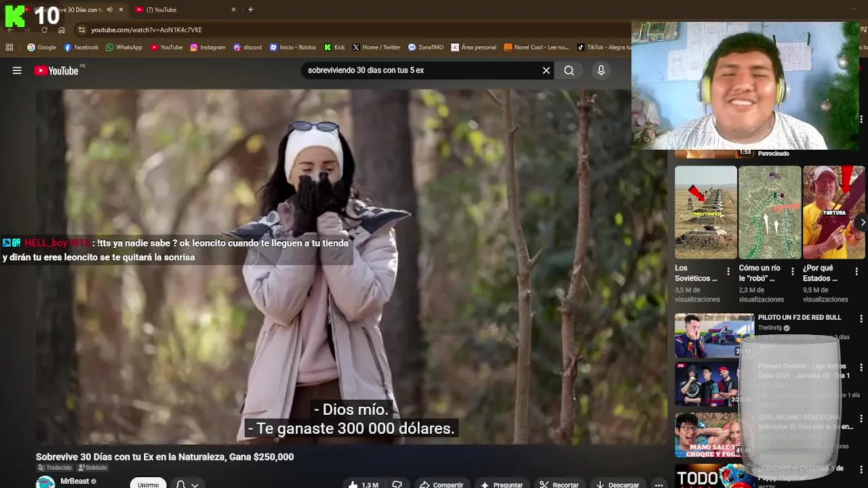
Task: Click the Descargar download button
Action: [618, 485]
